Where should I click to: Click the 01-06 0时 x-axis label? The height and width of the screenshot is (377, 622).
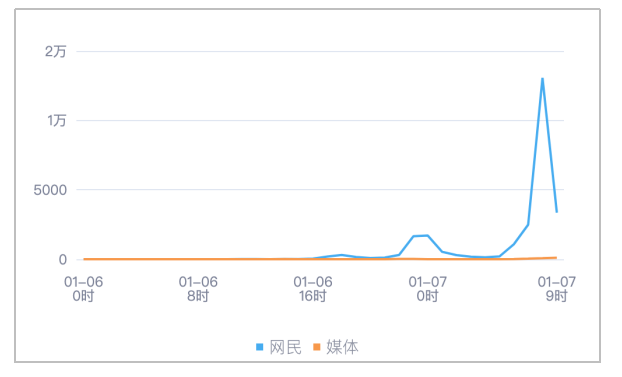[83, 289]
